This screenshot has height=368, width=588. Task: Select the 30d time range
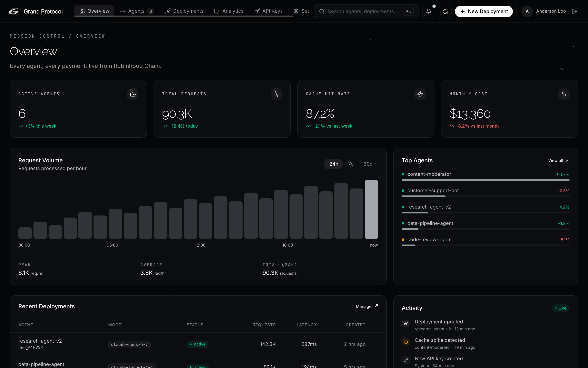click(x=368, y=164)
